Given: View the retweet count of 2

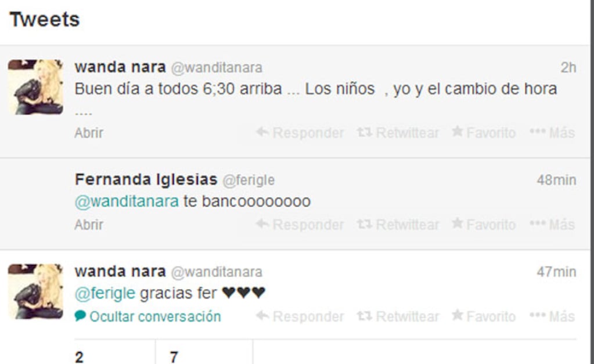Looking at the screenshot, I should click(79, 357).
